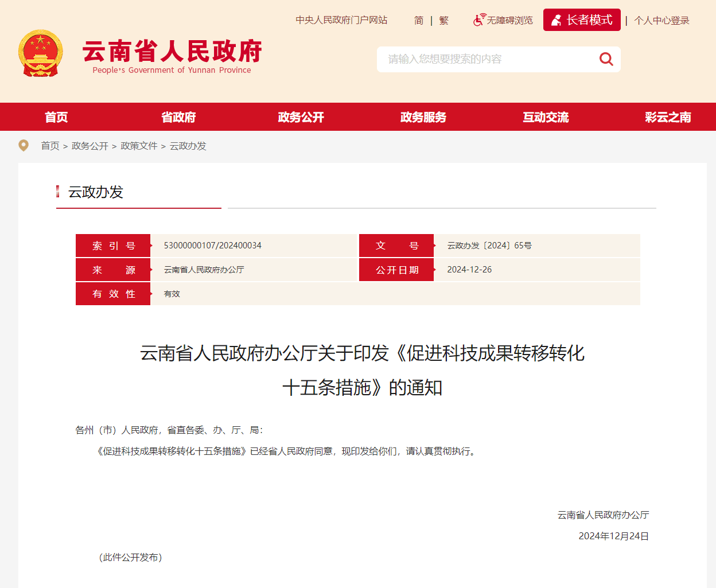Click the magnifier search icon
716x588 pixels.
point(606,59)
